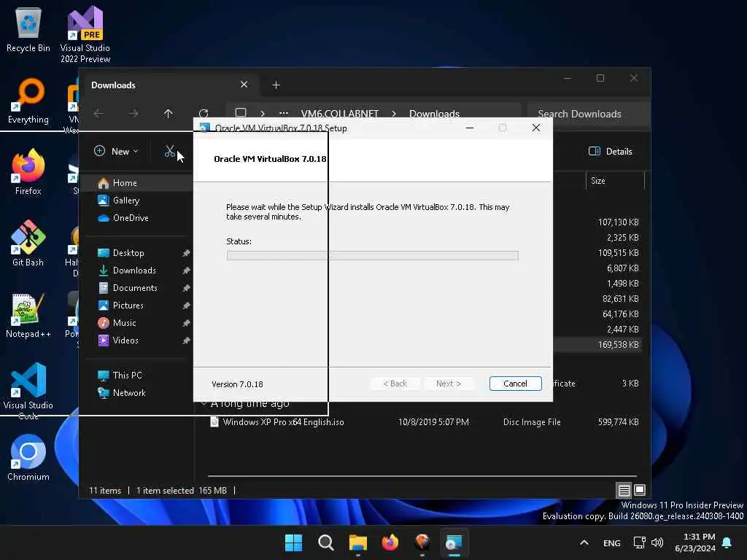Click the Cut scissors icon in Explorer toolbar
Screen dimensions: 747x560
coord(169,152)
